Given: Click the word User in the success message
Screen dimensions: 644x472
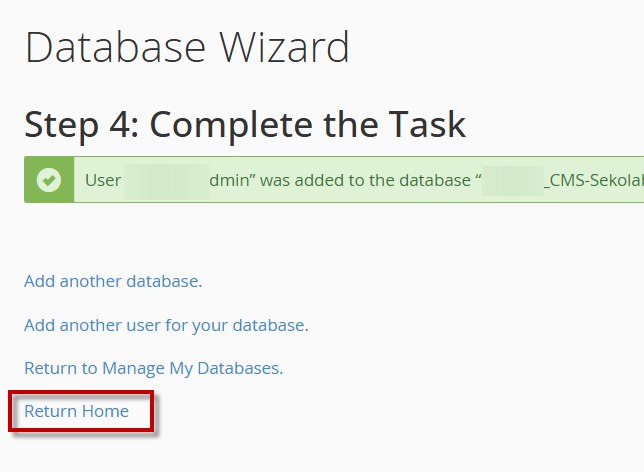Looking at the screenshot, I should (x=103, y=180).
